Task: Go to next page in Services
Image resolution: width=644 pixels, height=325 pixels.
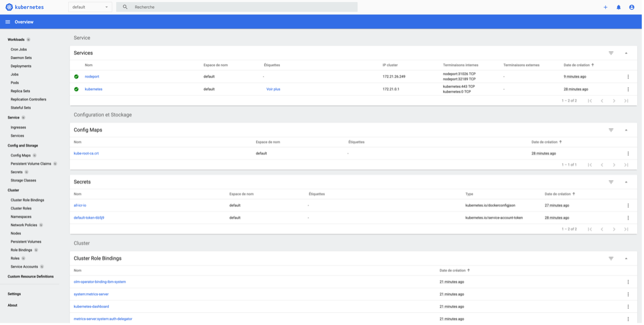Action: pyautogui.click(x=614, y=101)
